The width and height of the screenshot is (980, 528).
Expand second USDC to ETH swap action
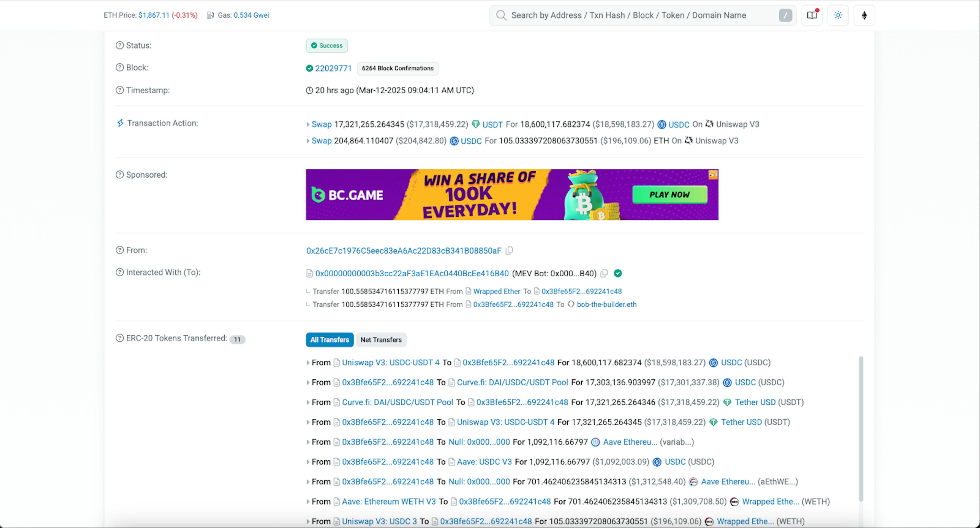click(x=308, y=141)
